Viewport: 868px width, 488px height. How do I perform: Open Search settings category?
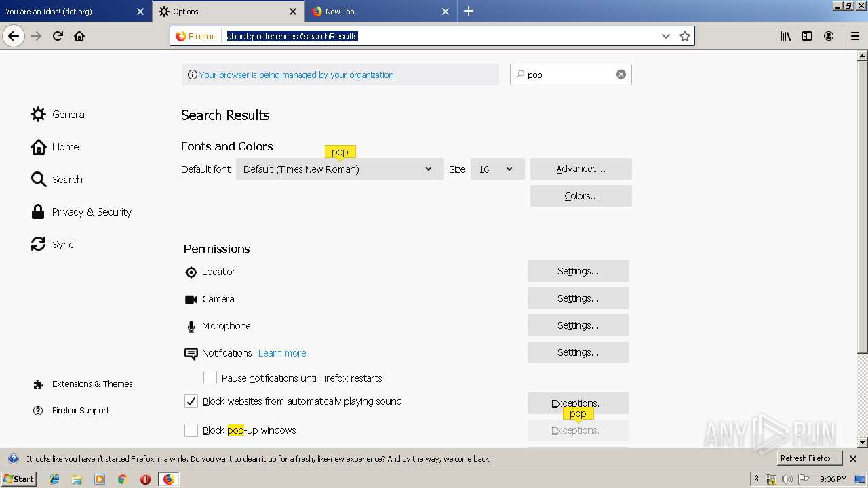(57, 179)
